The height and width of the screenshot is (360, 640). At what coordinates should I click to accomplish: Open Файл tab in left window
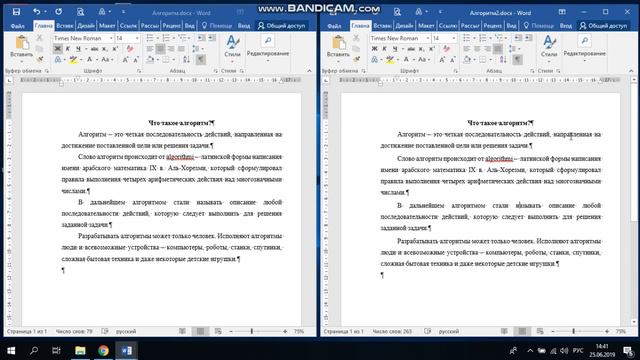[x=18, y=26]
